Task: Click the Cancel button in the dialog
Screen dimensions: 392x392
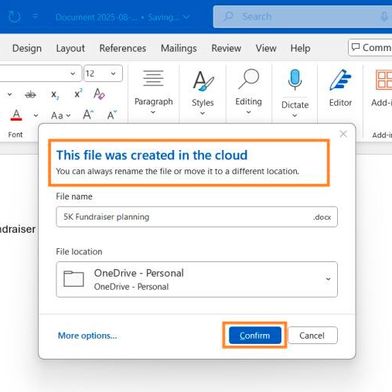Action: (312, 335)
